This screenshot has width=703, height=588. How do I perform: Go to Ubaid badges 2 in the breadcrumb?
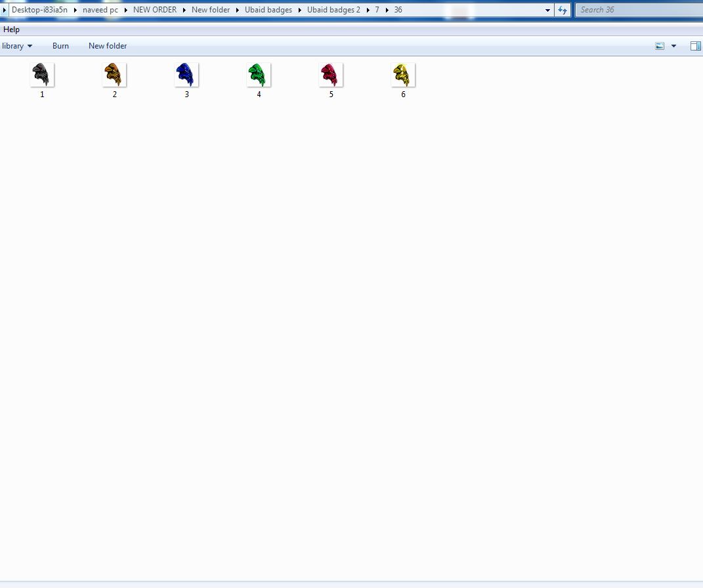click(x=333, y=10)
